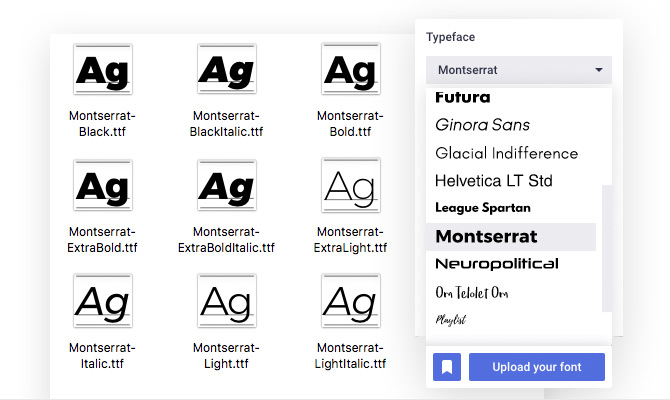Click the Montserrat-Italic.ttf file name
This screenshot has height=400, width=670.
(103, 356)
